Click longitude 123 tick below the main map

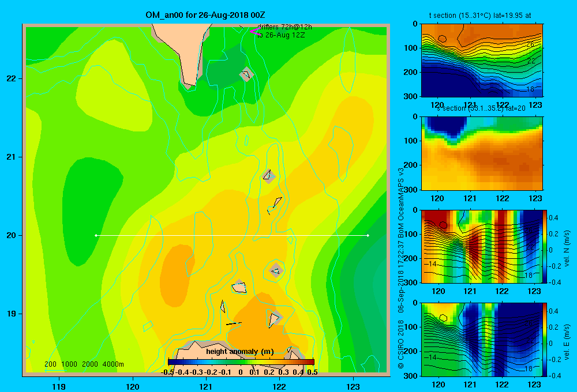tap(353, 386)
